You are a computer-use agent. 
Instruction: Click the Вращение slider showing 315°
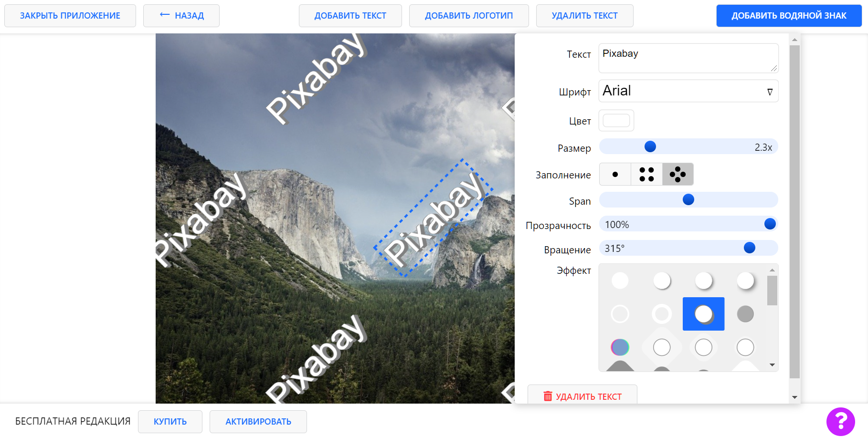(x=688, y=248)
